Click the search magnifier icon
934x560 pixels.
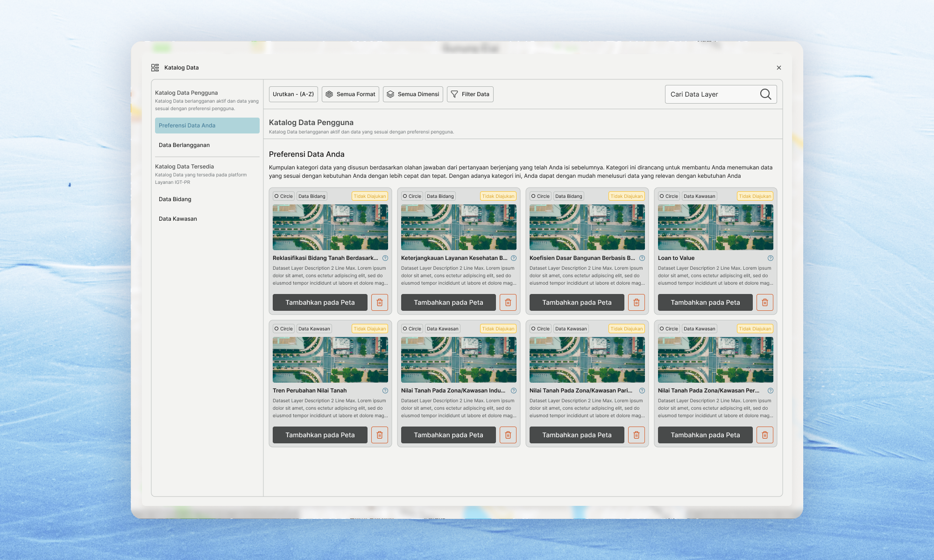765,94
